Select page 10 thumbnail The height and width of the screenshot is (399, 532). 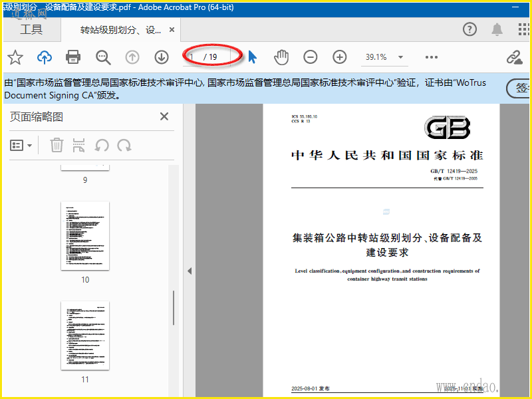[x=85, y=236]
